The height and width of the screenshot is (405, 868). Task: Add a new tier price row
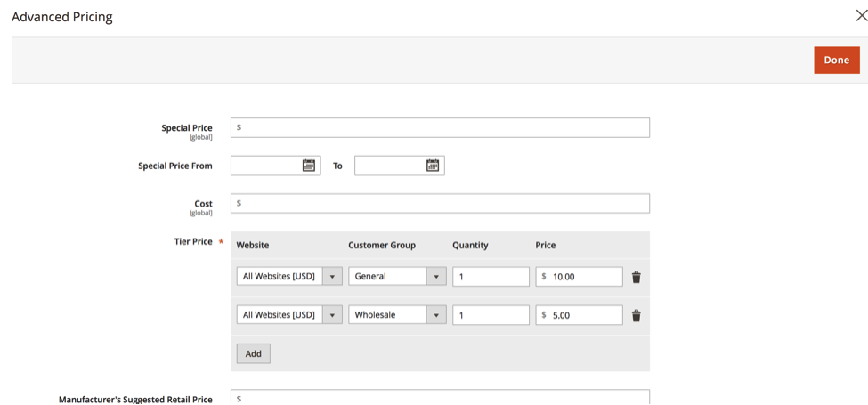point(253,353)
